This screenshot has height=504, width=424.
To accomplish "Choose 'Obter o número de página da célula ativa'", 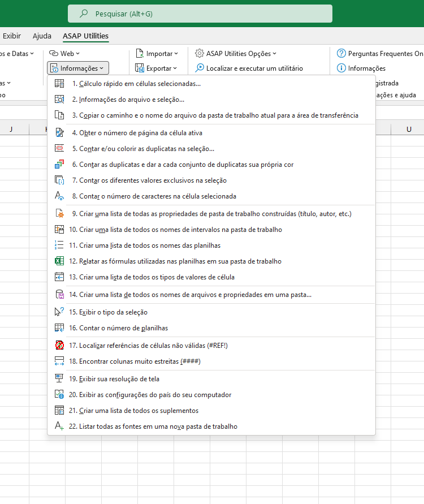I will coord(211,133).
